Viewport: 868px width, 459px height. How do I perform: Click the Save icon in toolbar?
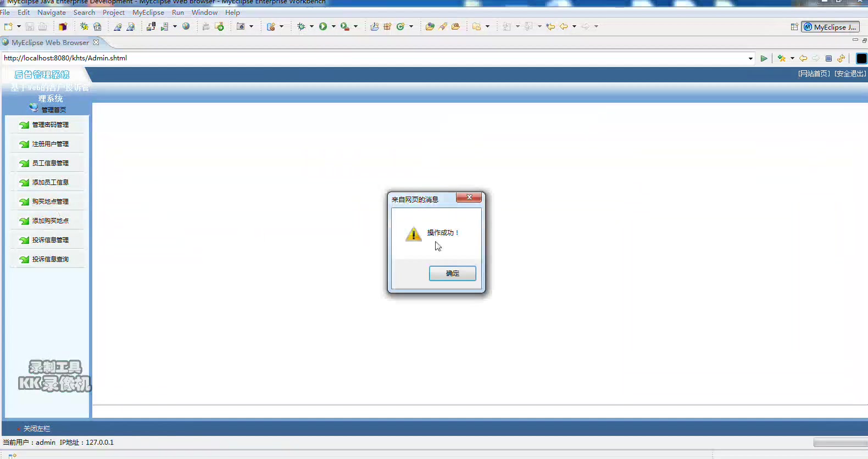tap(30, 26)
